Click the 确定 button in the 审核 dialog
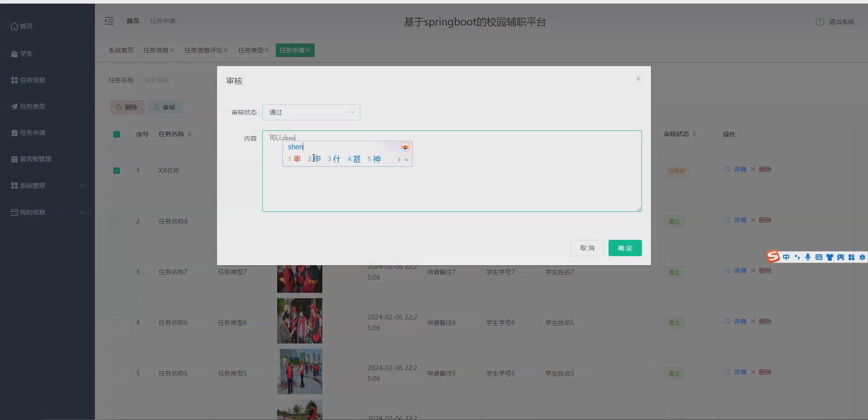Viewport: 868px width, 420px height. (625, 248)
